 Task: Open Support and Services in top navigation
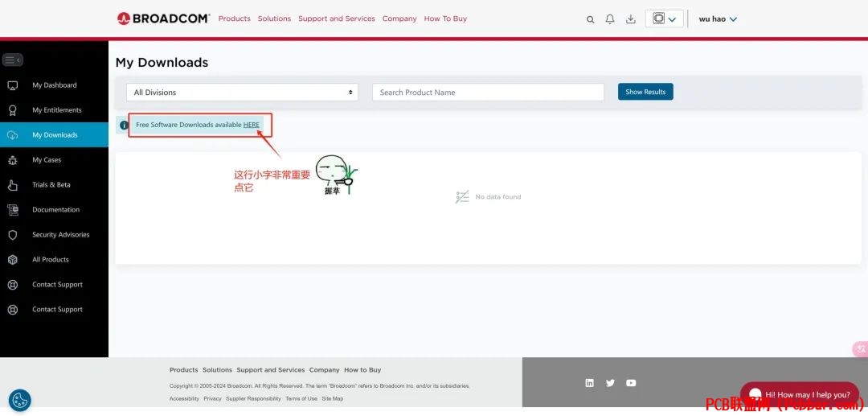337,19
